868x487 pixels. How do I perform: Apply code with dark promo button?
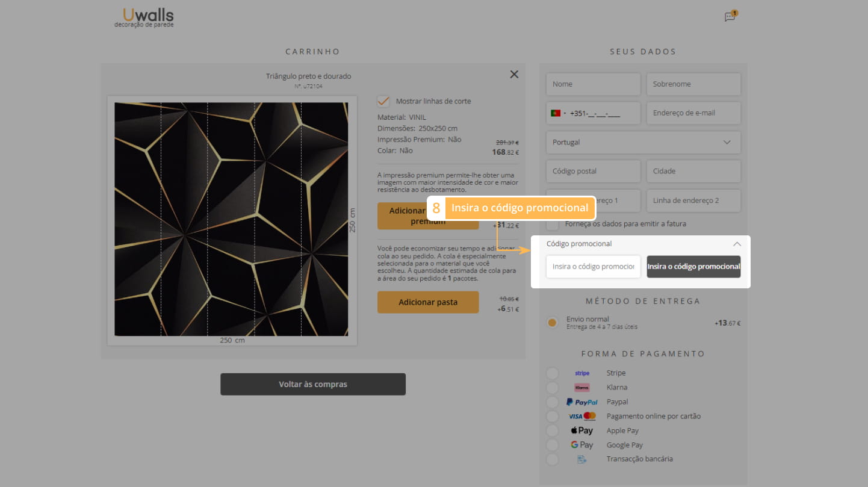click(693, 267)
